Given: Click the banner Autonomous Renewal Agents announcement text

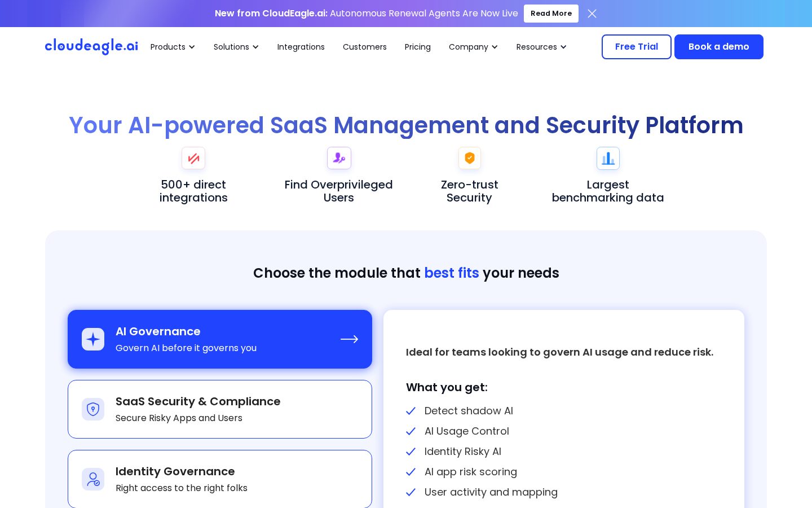Looking at the screenshot, I should [x=367, y=14].
